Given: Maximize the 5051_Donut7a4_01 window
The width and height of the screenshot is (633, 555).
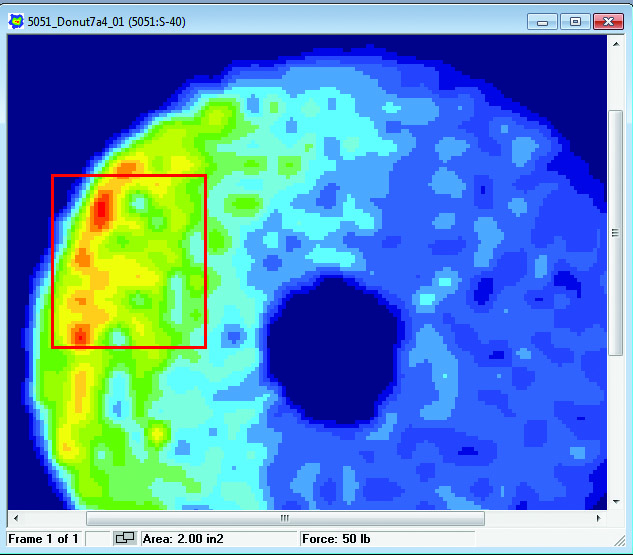Looking at the screenshot, I should click(575, 21).
